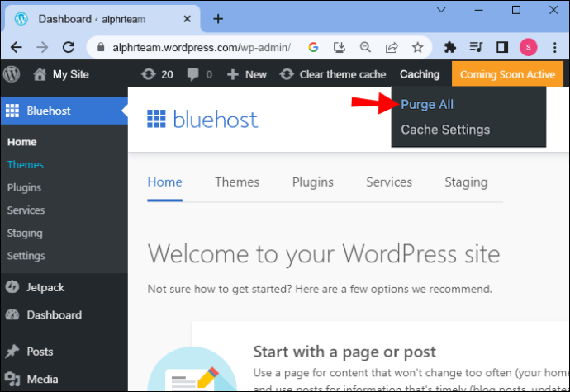
Task: Open Media in the sidebar
Action: [x=42, y=379]
